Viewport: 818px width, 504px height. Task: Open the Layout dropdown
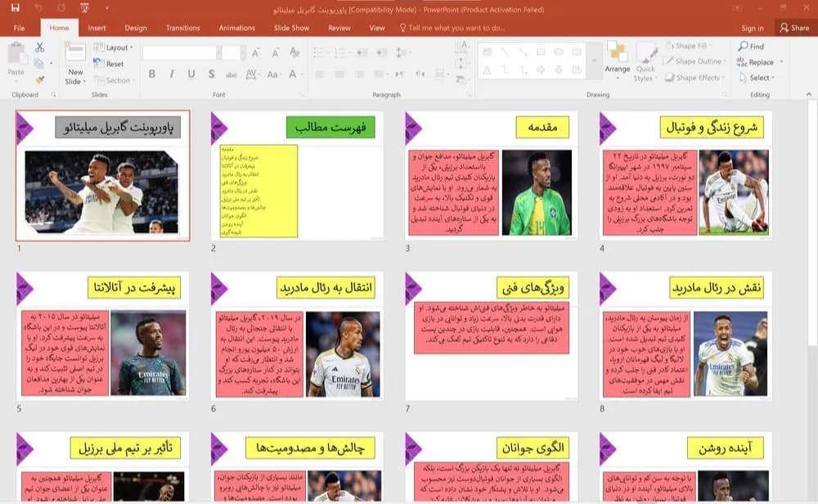(x=113, y=47)
